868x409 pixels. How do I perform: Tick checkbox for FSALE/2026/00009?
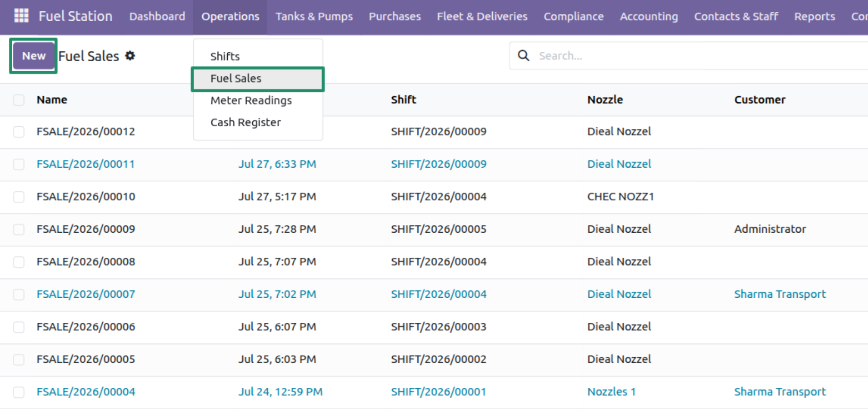[x=19, y=229]
